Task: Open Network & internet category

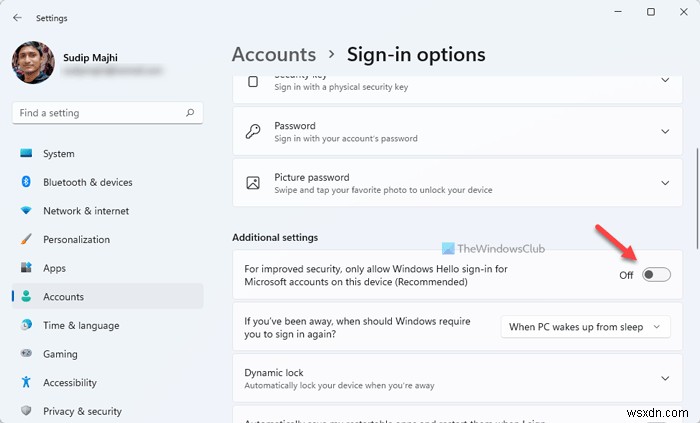Action: tap(108, 211)
